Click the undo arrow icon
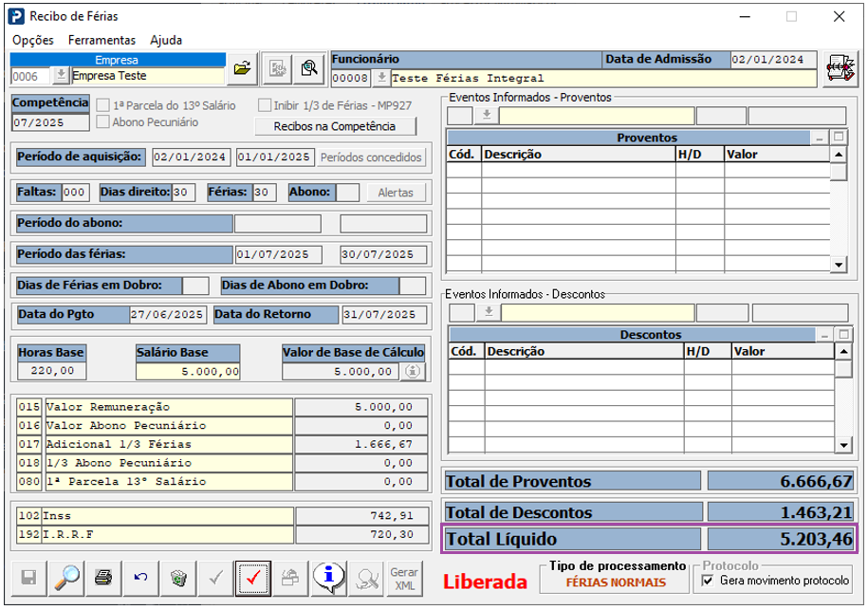This screenshot has width=868, height=610. pyautogui.click(x=140, y=578)
